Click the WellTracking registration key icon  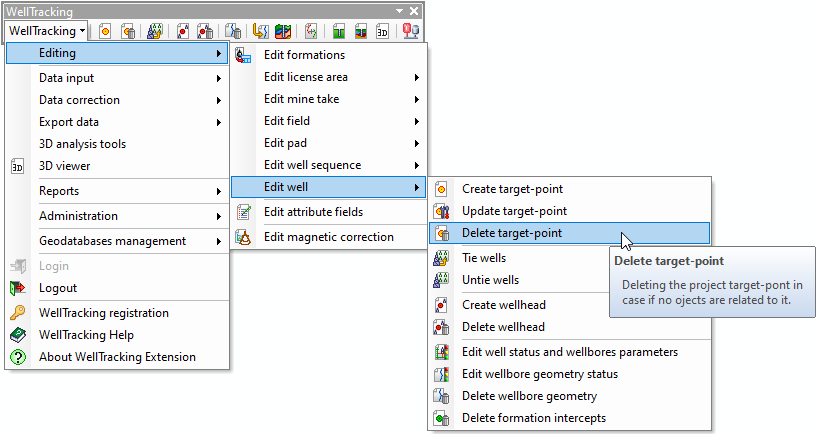point(18,313)
